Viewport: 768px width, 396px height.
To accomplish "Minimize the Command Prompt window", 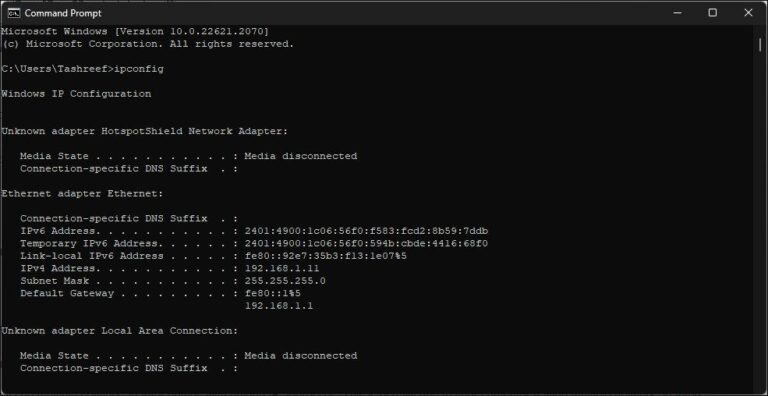I will click(677, 13).
